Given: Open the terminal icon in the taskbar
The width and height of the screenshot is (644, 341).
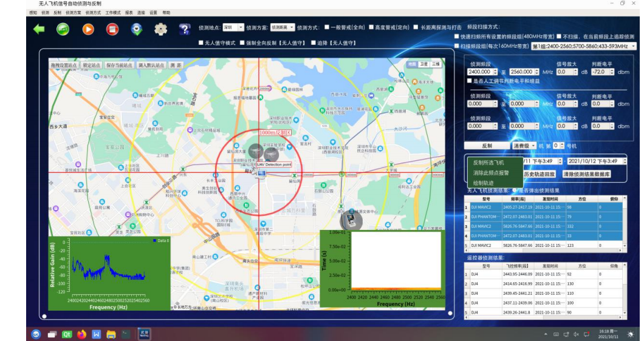Looking at the screenshot, I should click(x=126, y=334).
